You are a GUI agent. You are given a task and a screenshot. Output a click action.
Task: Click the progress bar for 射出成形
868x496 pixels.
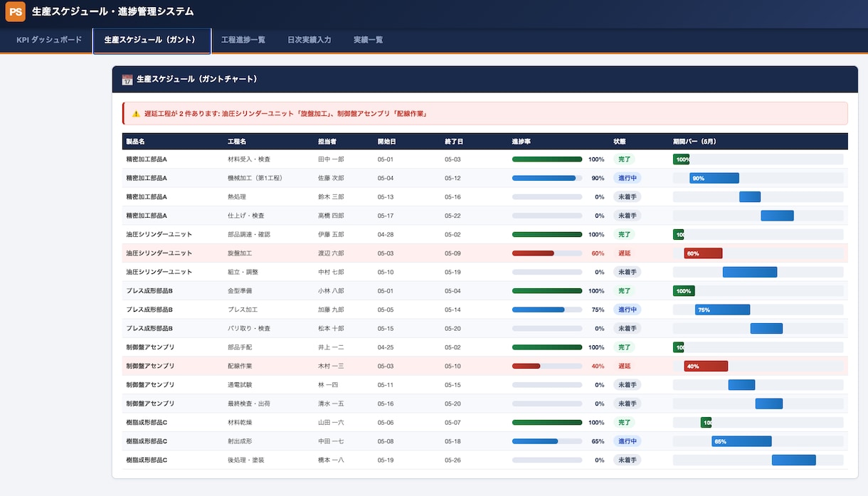pyautogui.click(x=547, y=441)
